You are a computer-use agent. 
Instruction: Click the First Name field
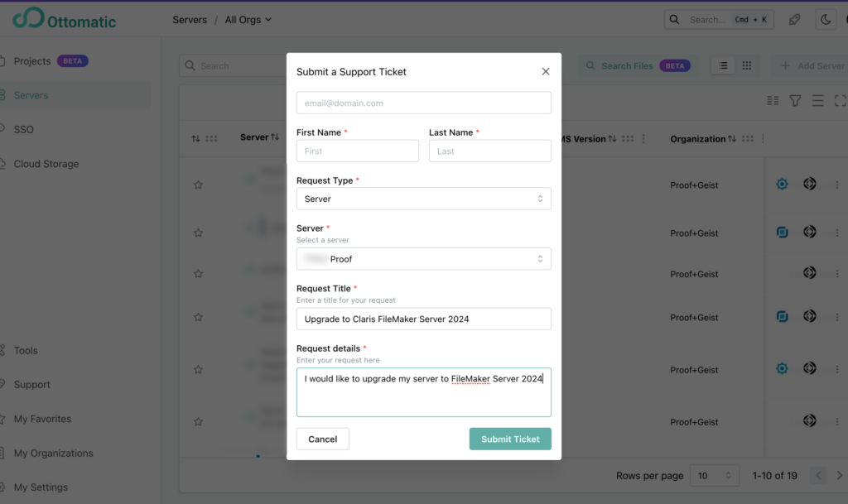[x=357, y=151]
